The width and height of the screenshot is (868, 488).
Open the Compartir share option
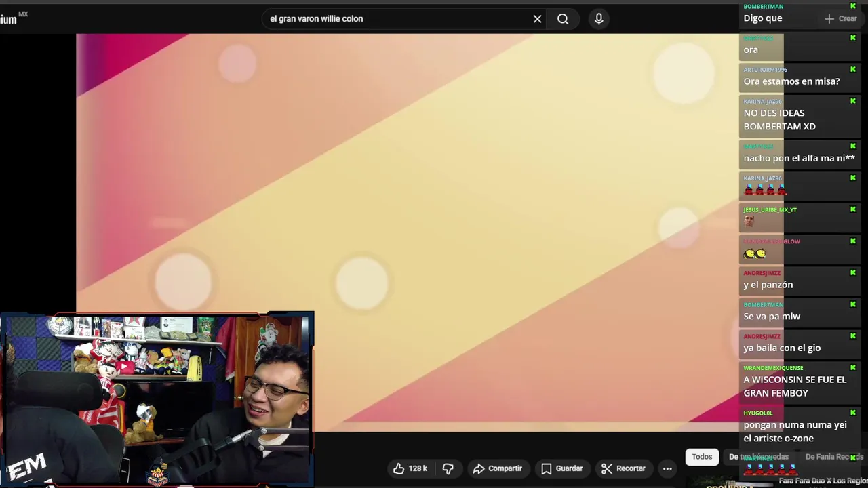pyautogui.click(x=498, y=468)
